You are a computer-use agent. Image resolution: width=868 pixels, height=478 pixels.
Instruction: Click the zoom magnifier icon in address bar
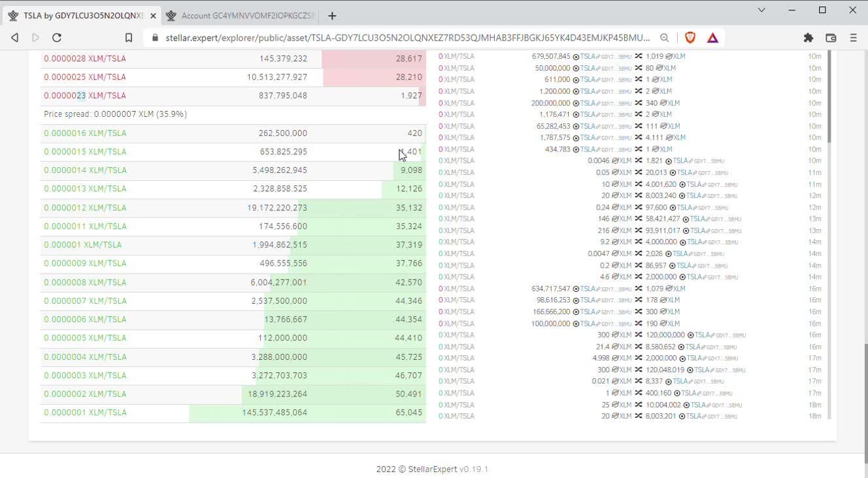(665, 38)
